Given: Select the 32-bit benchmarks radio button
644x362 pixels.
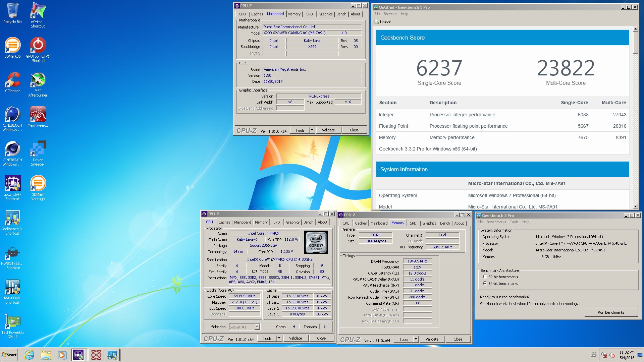Looking at the screenshot, I should [485, 277].
